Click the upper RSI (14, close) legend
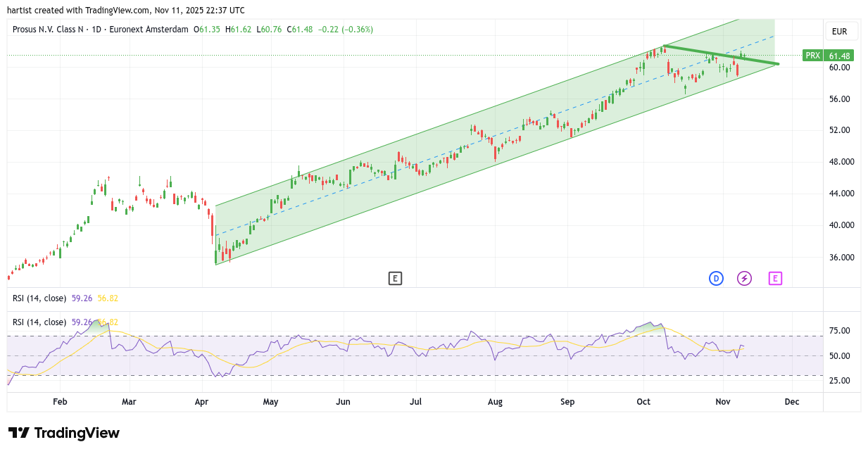The image size is (868, 454). 39,298
